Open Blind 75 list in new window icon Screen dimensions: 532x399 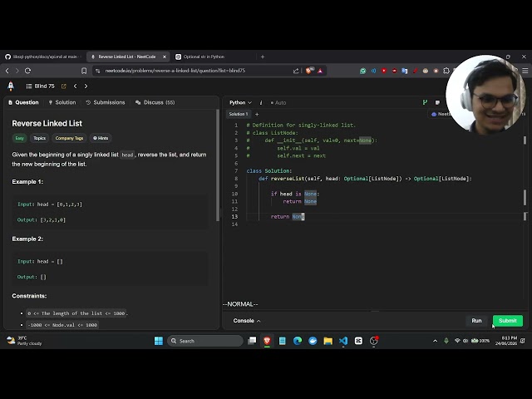click(x=63, y=86)
